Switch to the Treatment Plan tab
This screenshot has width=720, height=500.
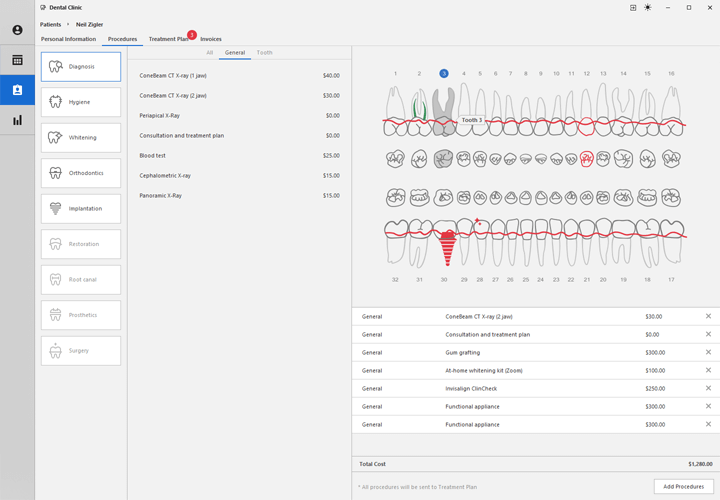[x=168, y=39]
